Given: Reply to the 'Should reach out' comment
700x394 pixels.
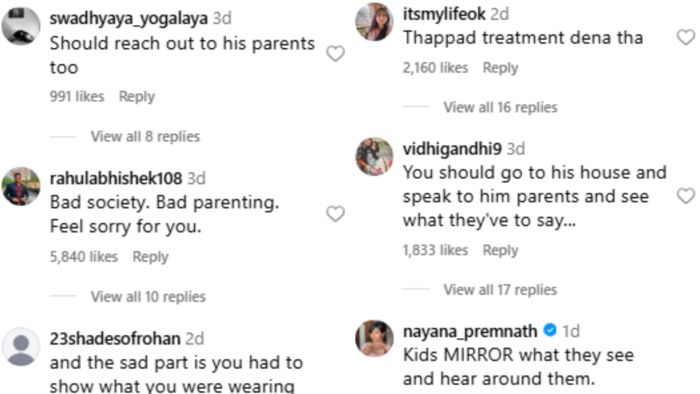Looking at the screenshot, I should pos(137,96).
